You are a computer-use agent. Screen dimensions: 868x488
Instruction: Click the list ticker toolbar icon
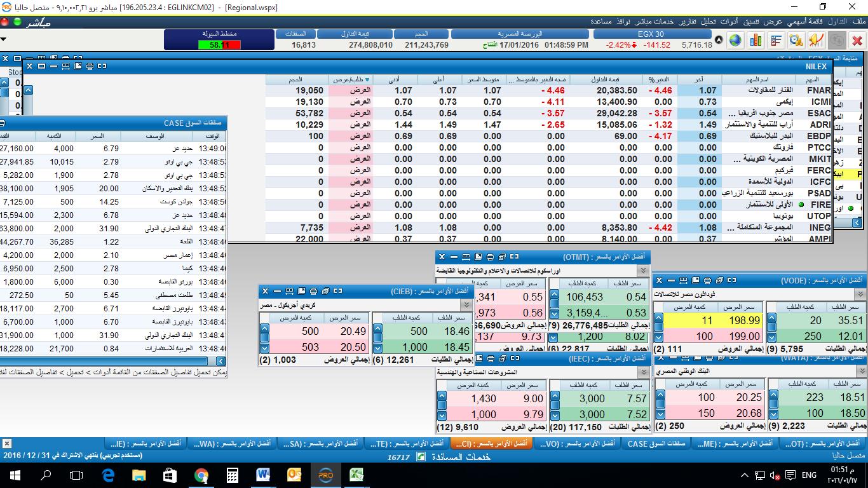click(x=776, y=41)
